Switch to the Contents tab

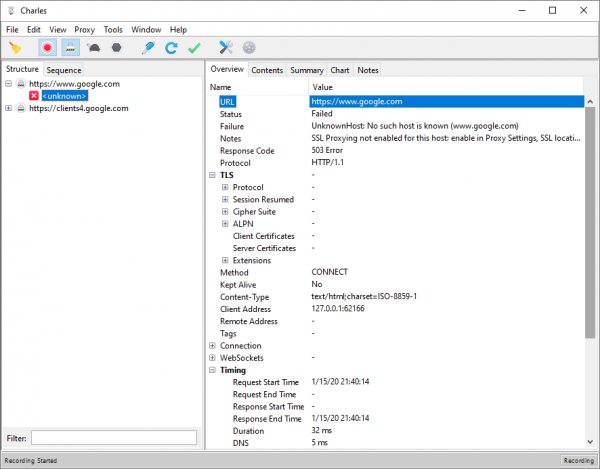coord(267,70)
